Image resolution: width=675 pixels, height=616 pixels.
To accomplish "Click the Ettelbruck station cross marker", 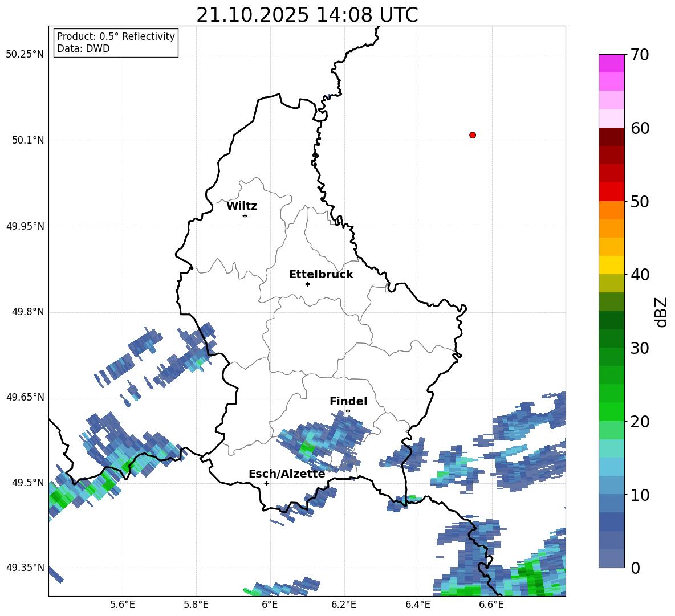I will 307,284.
